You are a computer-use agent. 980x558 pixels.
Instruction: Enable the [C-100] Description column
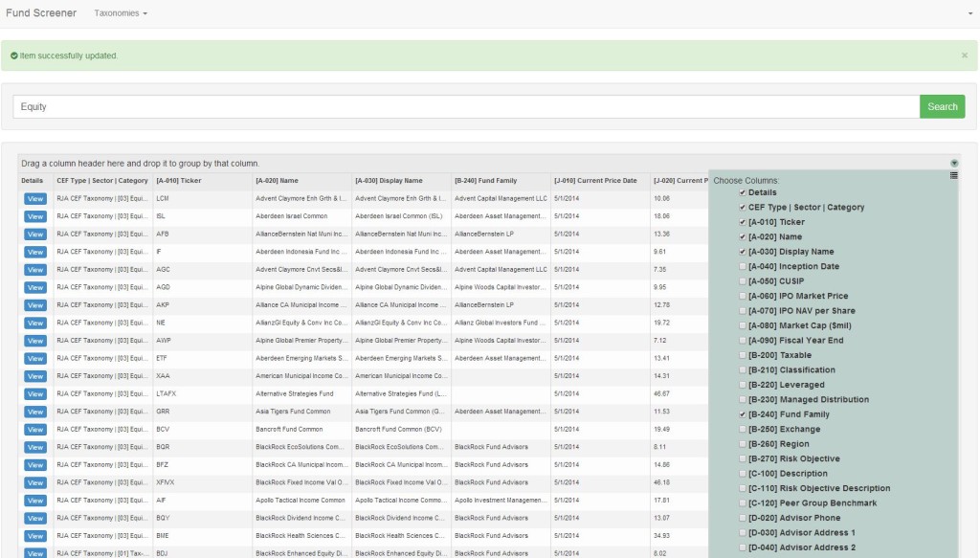pyautogui.click(x=743, y=474)
